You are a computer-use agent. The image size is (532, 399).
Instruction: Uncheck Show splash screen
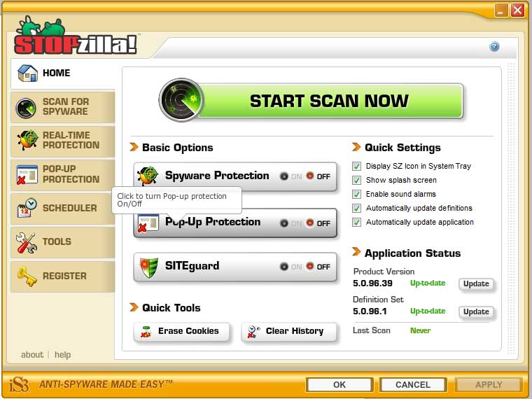pos(356,180)
